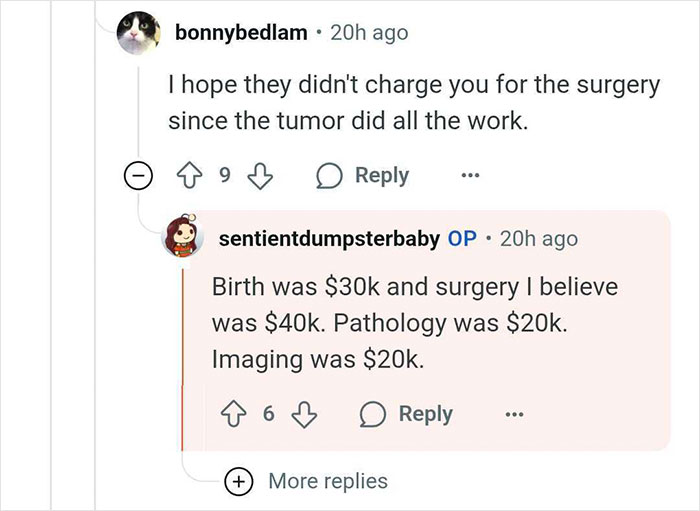Downvote bonnybedlam's comment

[260, 176]
